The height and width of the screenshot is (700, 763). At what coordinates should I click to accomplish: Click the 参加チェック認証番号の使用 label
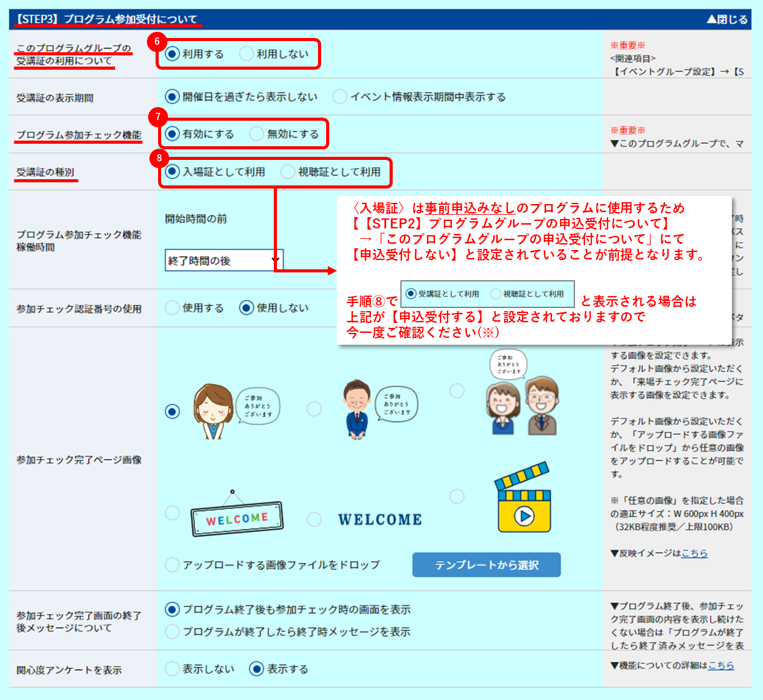pyautogui.click(x=79, y=309)
